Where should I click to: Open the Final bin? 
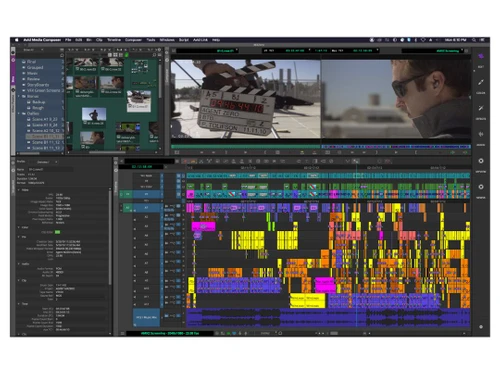pyautogui.click(x=32, y=62)
